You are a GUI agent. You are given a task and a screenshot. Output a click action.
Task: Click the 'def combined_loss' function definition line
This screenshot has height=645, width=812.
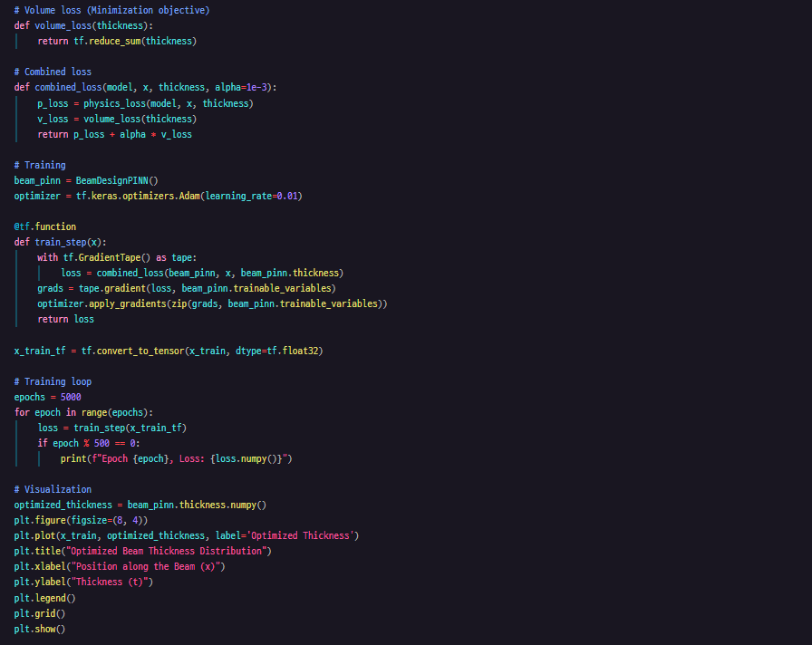click(x=146, y=88)
